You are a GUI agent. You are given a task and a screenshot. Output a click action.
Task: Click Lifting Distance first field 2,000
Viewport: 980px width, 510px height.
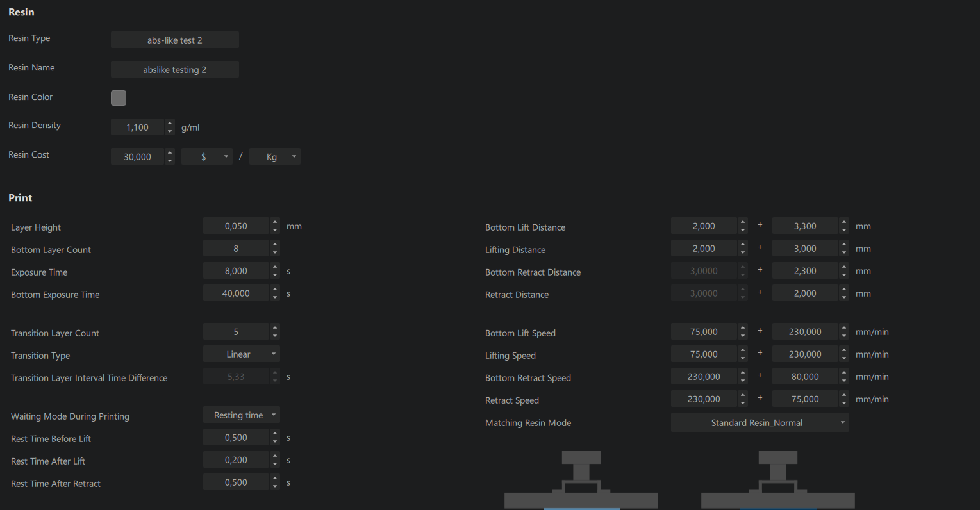(x=704, y=248)
